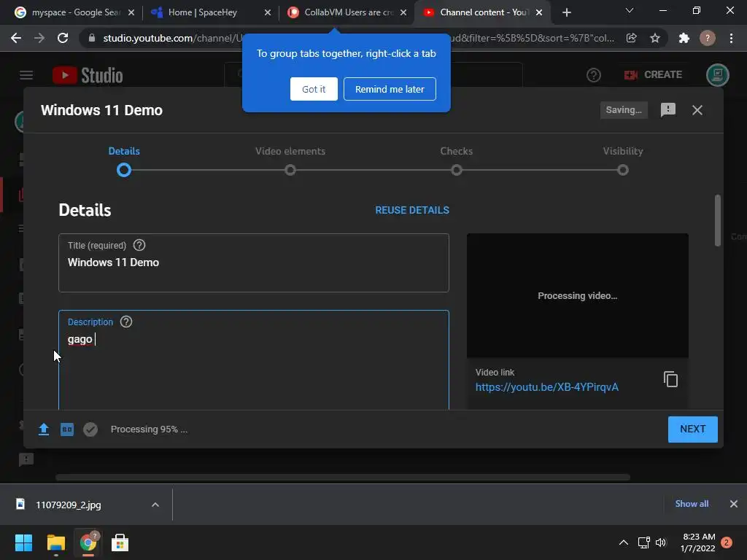Screen dimensions: 747x560
Task: Open a new browser tab
Action: coord(566,12)
